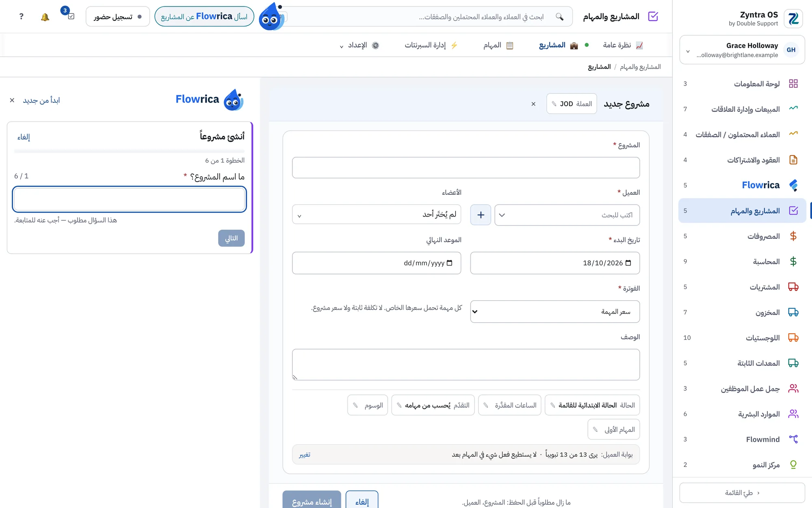
Task: Click the Flowrica droplet mascot in the top bar
Action: point(271,17)
